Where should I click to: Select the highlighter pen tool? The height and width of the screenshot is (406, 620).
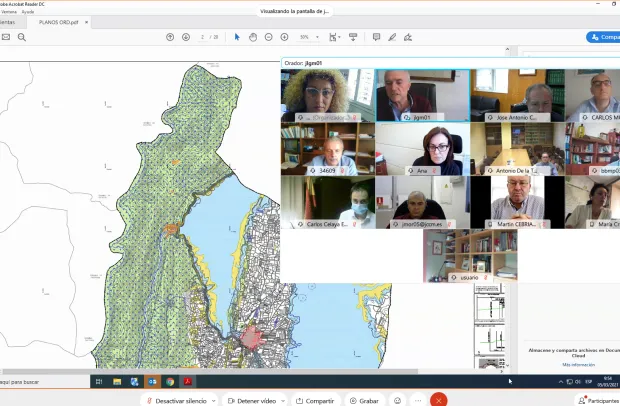pyautogui.click(x=392, y=37)
